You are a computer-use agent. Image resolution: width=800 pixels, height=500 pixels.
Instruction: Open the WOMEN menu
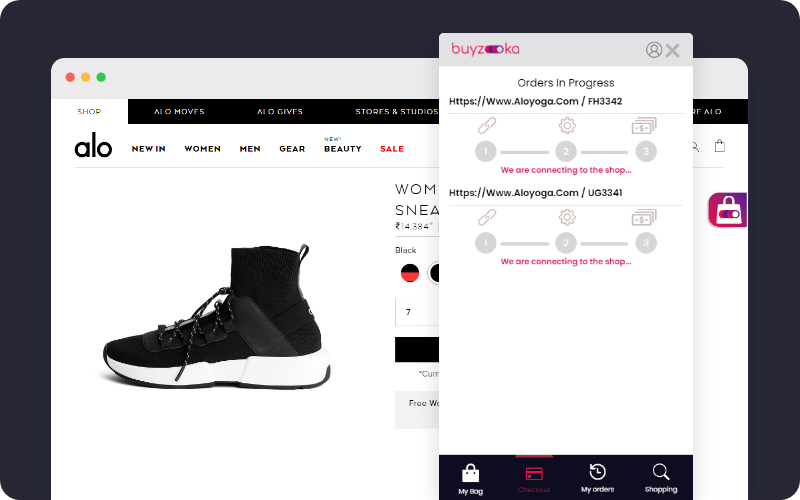click(x=203, y=149)
